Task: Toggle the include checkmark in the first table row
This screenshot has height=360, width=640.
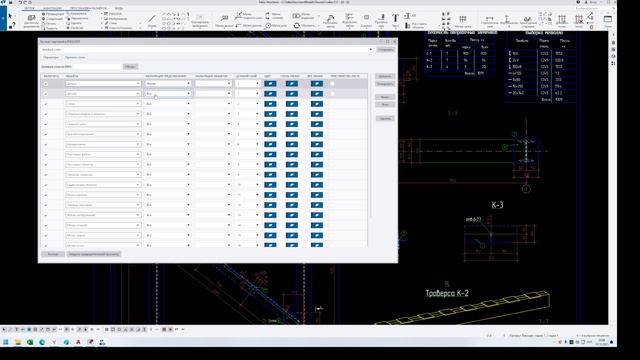Action: pos(46,84)
